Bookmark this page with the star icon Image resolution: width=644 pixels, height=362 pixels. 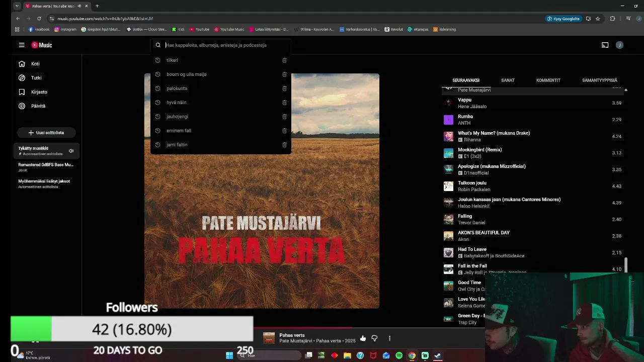coord(598,19)
